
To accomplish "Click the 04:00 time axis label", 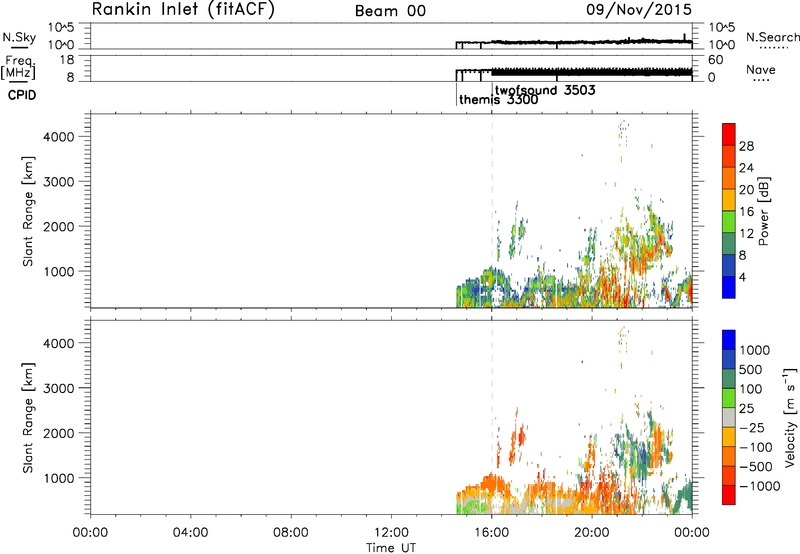I will [191, 533].
